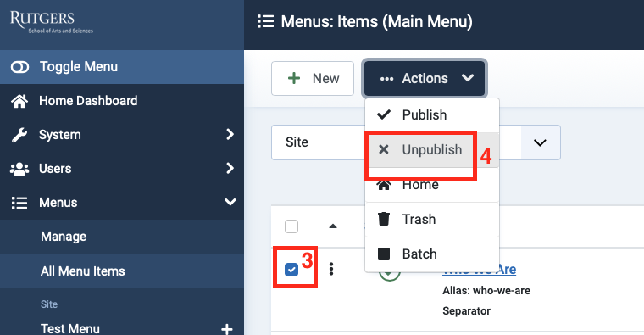Click the list icon in the Menus: Items title
Viewport: 644px width, 335px height.
pos(265,21)
